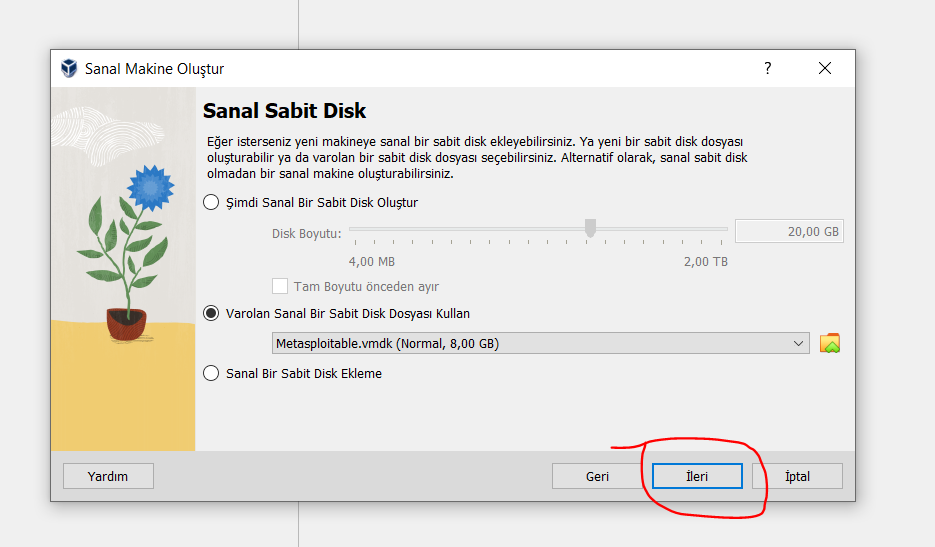935x547 pixels.
Task: Click the VirtualBox cube icon in title bar
Action: [69, 68]
